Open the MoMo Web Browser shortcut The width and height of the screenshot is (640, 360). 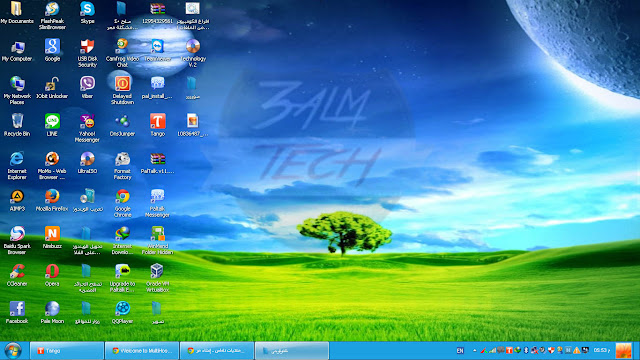[x=52, y=166]
